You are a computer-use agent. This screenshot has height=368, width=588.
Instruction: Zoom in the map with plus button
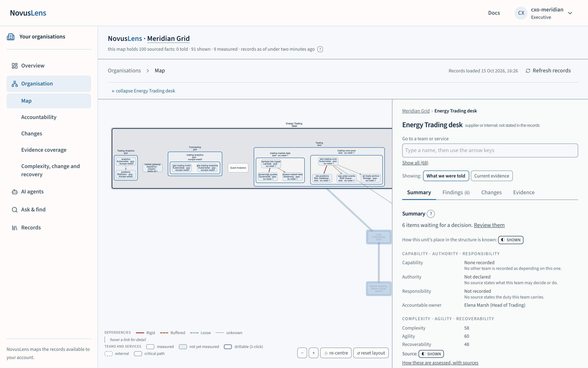313,353
